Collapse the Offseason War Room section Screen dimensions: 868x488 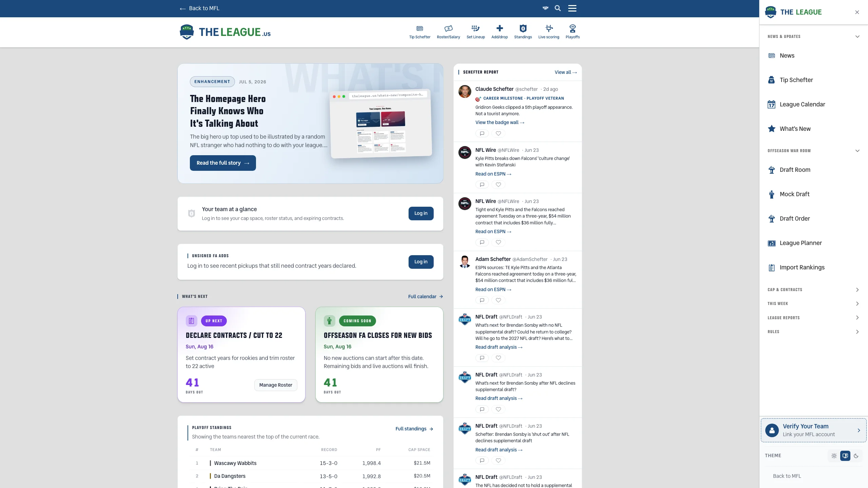813,151
